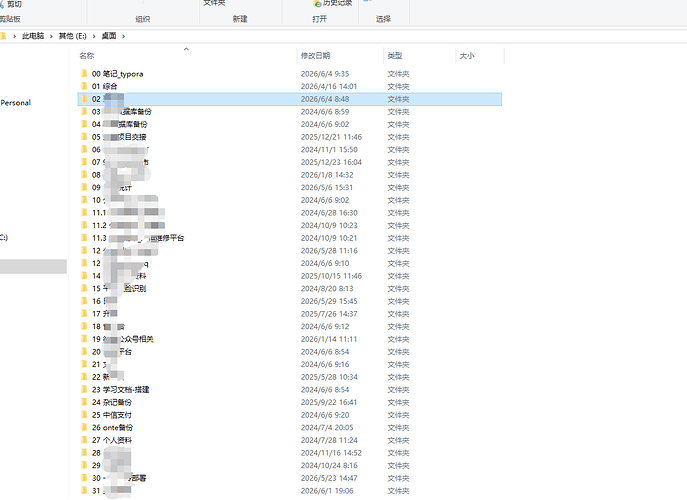Expand the chevron after 桌面 in the address bar

124,36
